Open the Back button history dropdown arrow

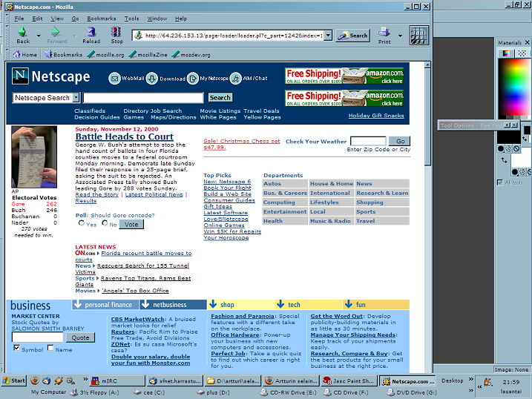[x=39, y=36]
